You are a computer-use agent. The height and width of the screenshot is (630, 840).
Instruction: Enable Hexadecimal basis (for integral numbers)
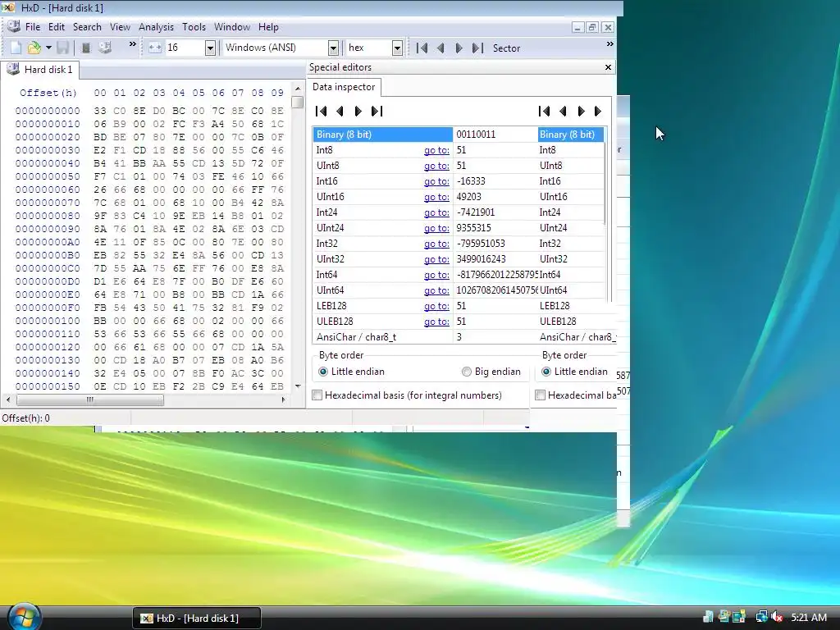(x=407, y=395)
